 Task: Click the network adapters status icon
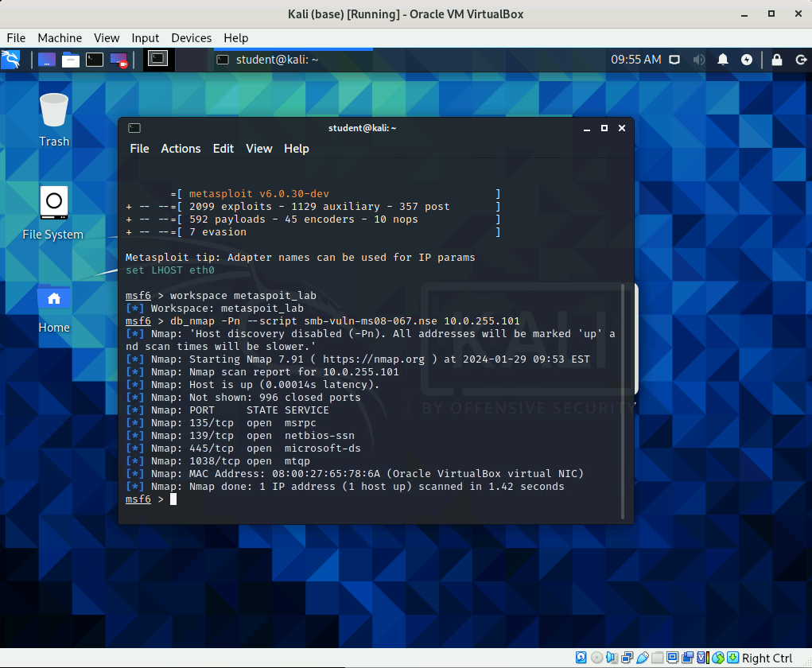[627, 658]
